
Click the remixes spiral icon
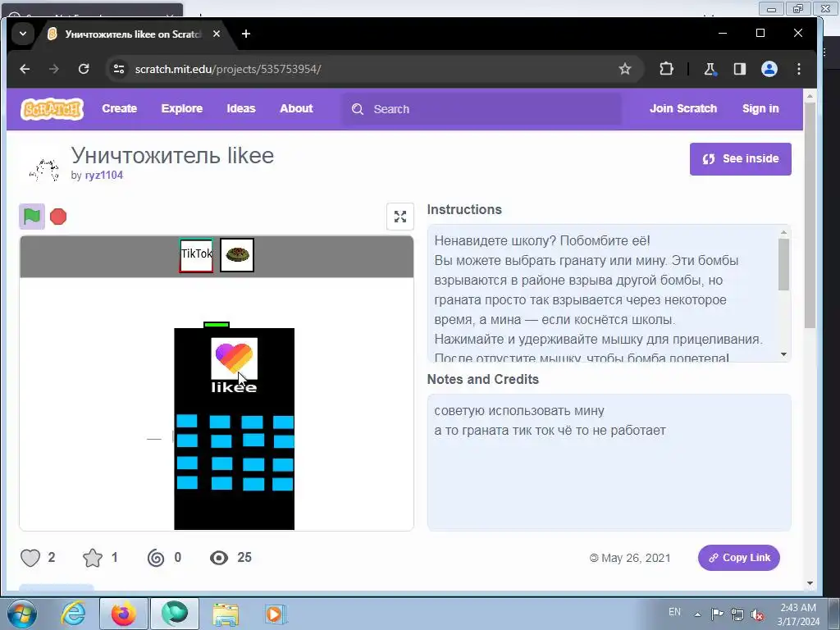click(156, 558)
